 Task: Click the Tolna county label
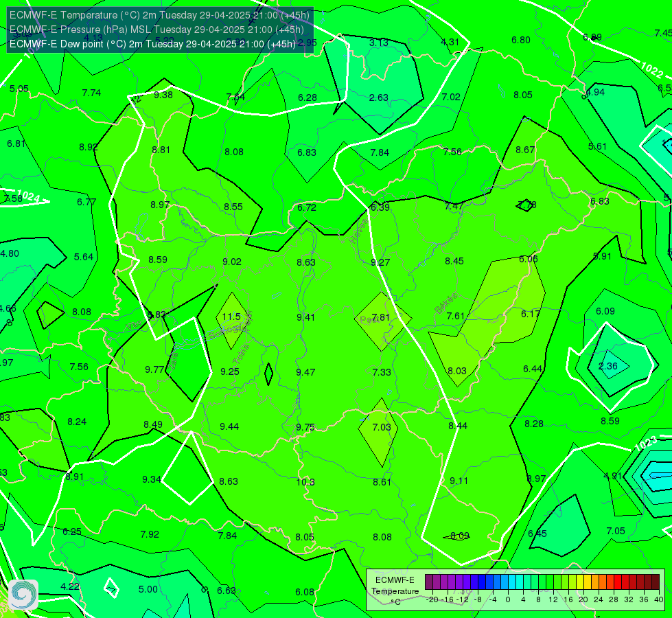coord(241,354)
